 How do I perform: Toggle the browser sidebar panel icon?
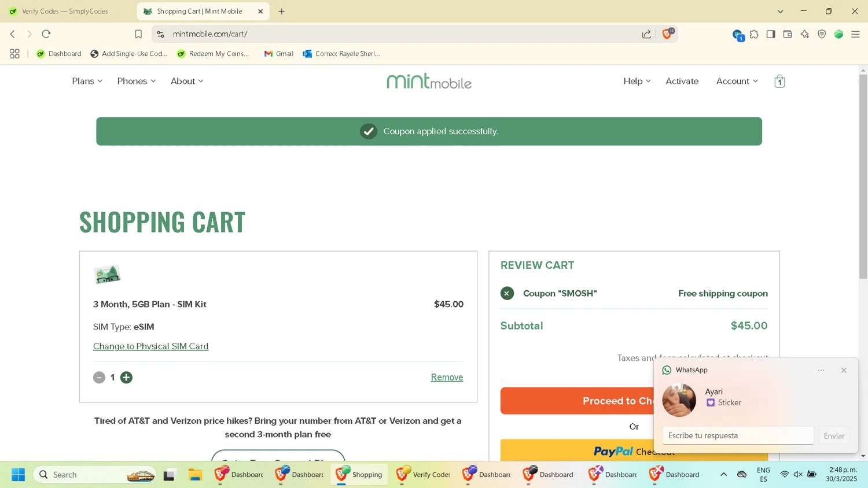[771, 34]
